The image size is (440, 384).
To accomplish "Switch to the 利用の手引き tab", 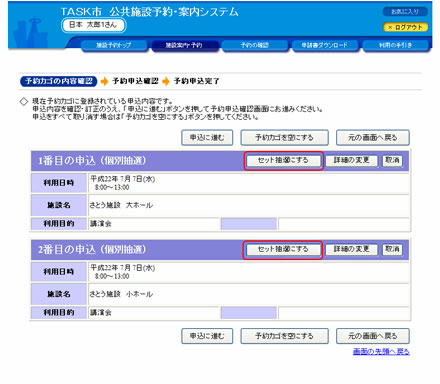I will click(x=395, y=45).
